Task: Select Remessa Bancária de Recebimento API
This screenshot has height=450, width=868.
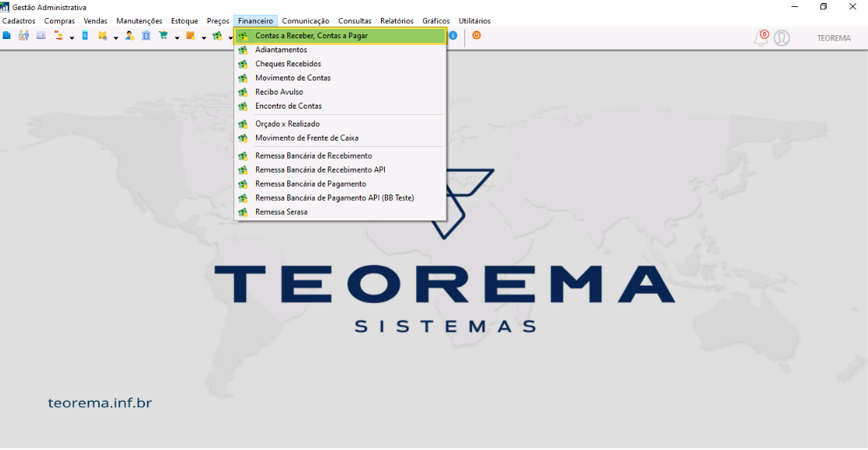Action: [340, 170]
